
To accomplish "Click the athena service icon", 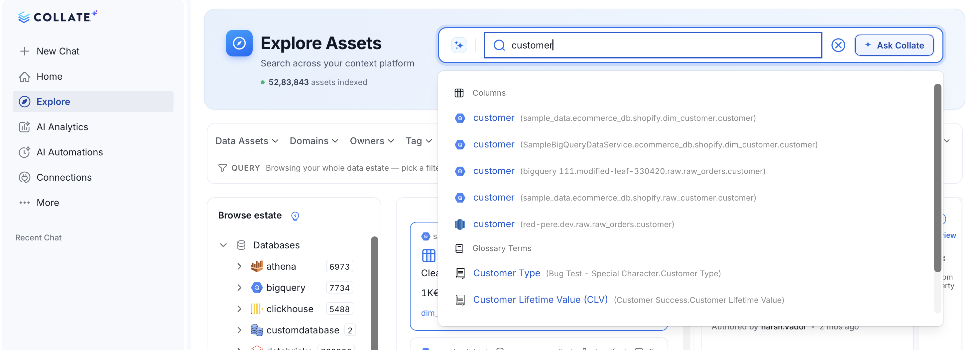I will click(x=257, y=266).
